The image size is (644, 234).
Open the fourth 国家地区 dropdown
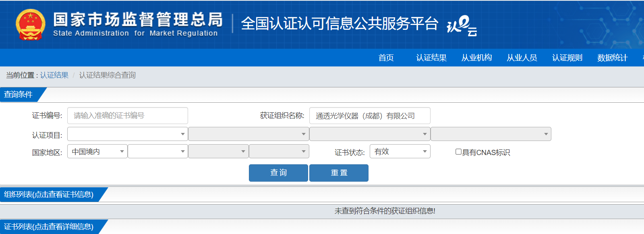279,151
